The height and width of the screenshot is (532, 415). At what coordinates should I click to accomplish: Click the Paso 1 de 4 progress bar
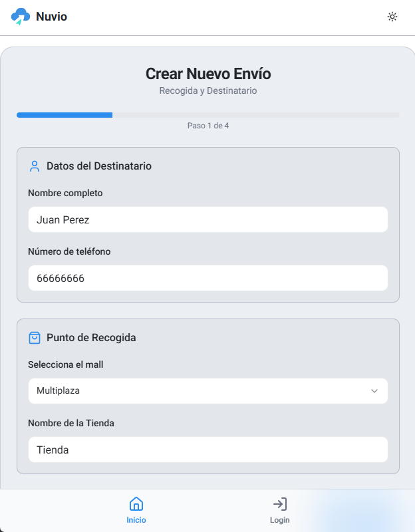207,114
